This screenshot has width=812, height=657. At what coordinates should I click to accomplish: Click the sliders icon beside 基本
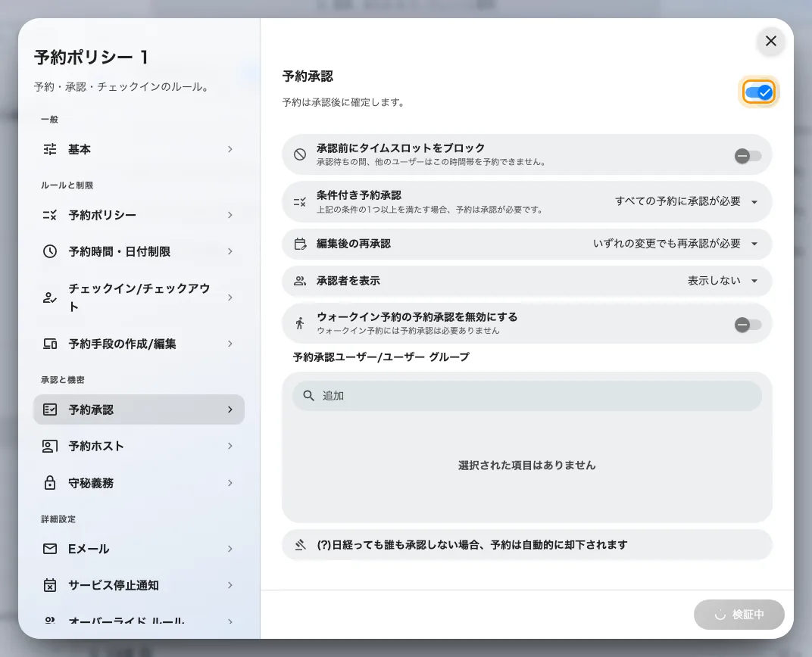50,150
